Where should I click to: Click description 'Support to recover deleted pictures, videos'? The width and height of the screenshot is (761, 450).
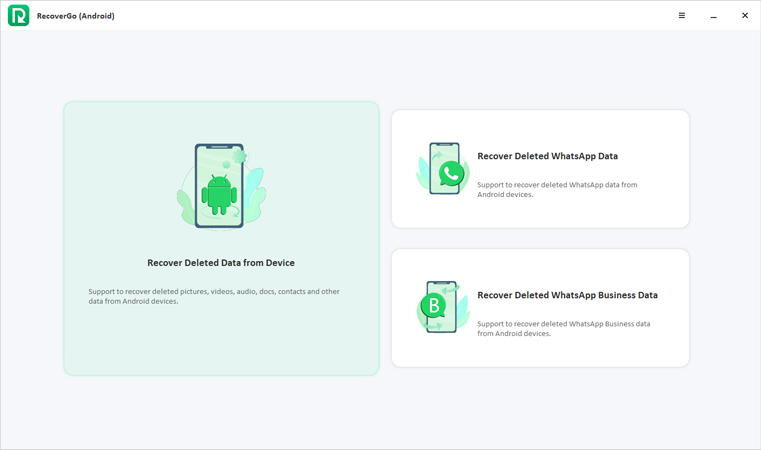pos(214,296)
